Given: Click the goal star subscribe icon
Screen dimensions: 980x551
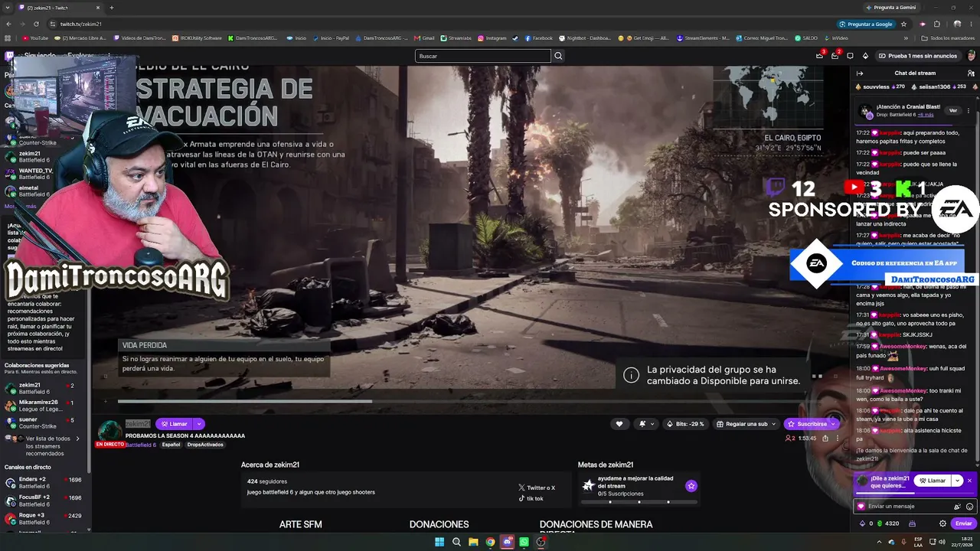Looking at the screenshot, I should point(691,486).
